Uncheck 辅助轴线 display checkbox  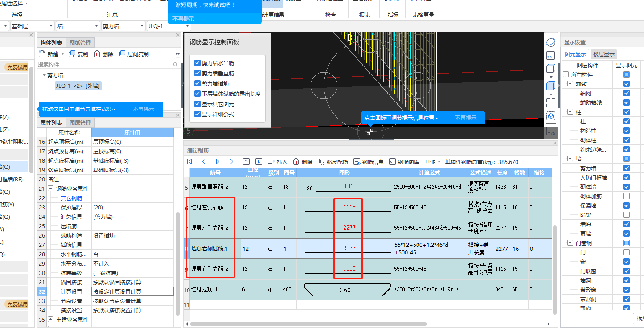click(627, 102)
